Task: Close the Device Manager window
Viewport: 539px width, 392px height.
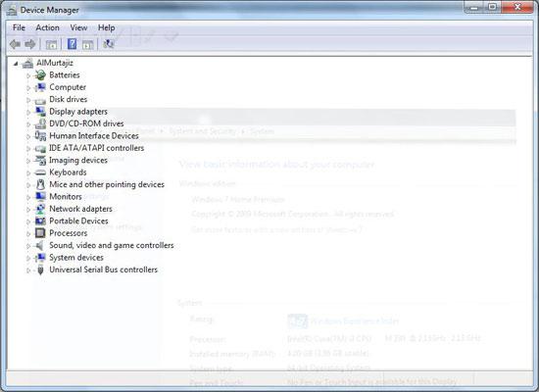Action: [517, 7]
